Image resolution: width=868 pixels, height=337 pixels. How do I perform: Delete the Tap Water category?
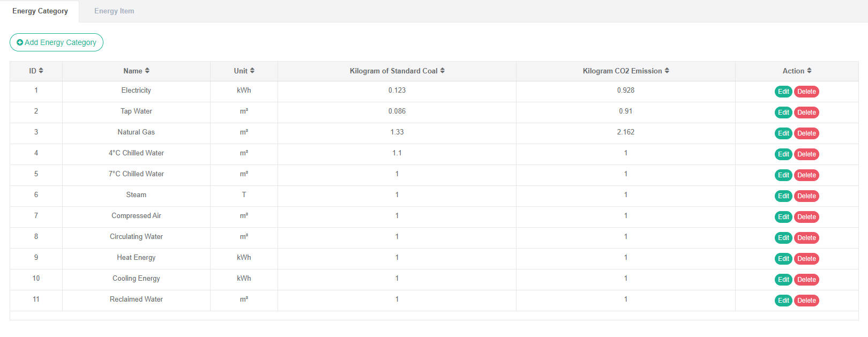806,113
